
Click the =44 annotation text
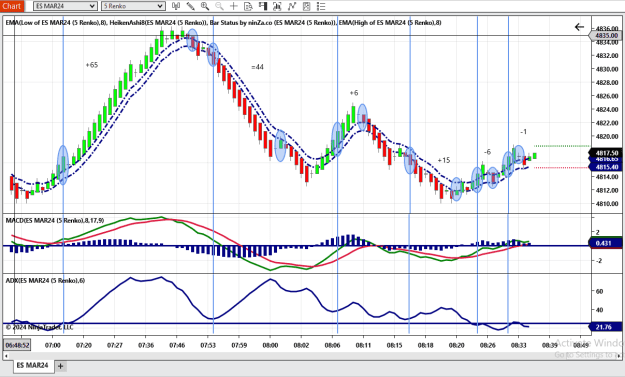tap(257, 67)
